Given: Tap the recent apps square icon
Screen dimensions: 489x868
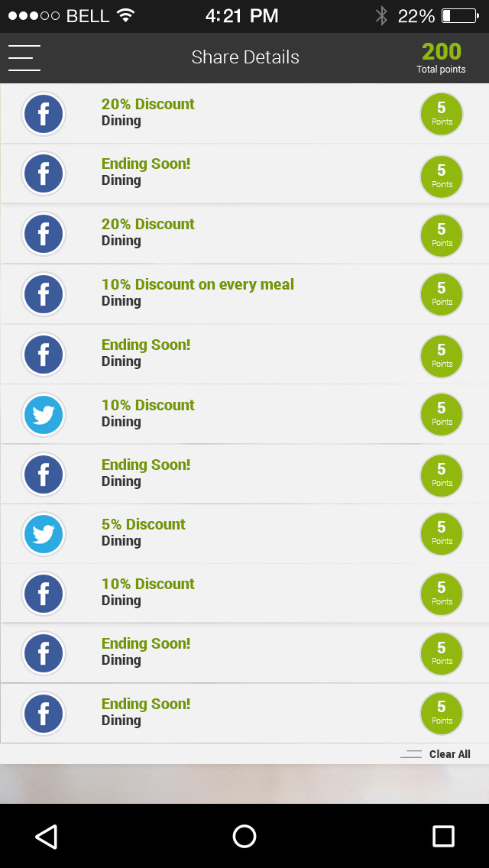Looking at the screenshot, I should [443, 836].
